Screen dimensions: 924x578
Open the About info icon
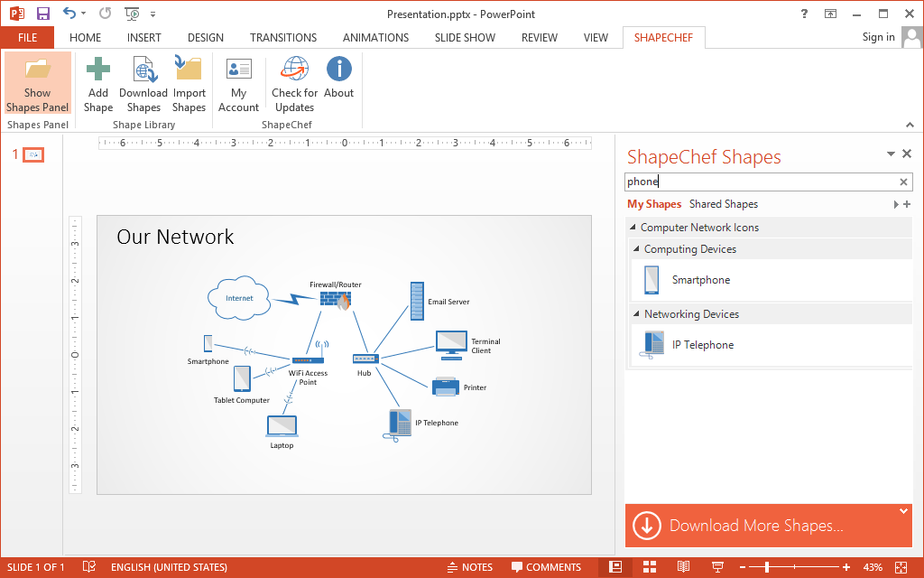[339, 69]
